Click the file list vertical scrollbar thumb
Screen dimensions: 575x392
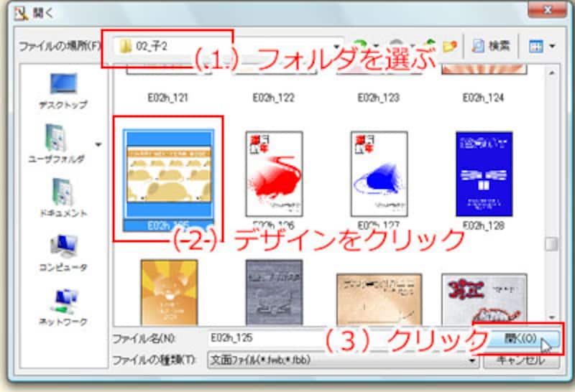click(x=551, y=244)
